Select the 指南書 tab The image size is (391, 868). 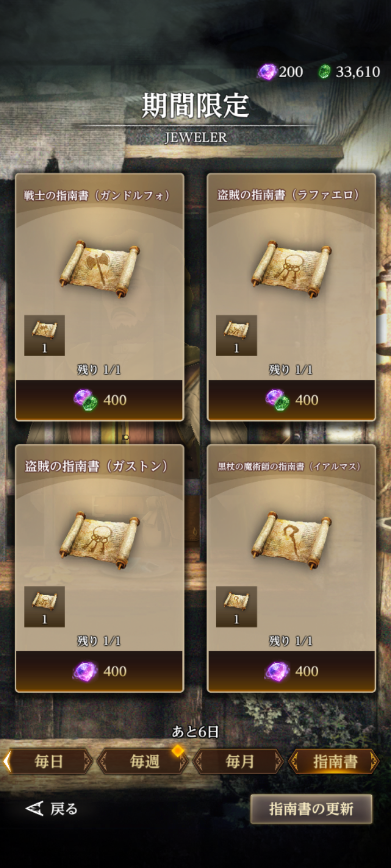coord(335,761)
